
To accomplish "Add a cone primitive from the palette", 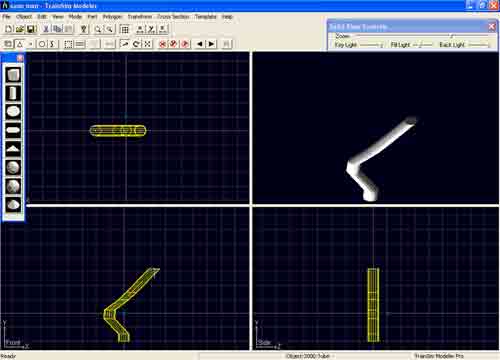I will [13, 149].
